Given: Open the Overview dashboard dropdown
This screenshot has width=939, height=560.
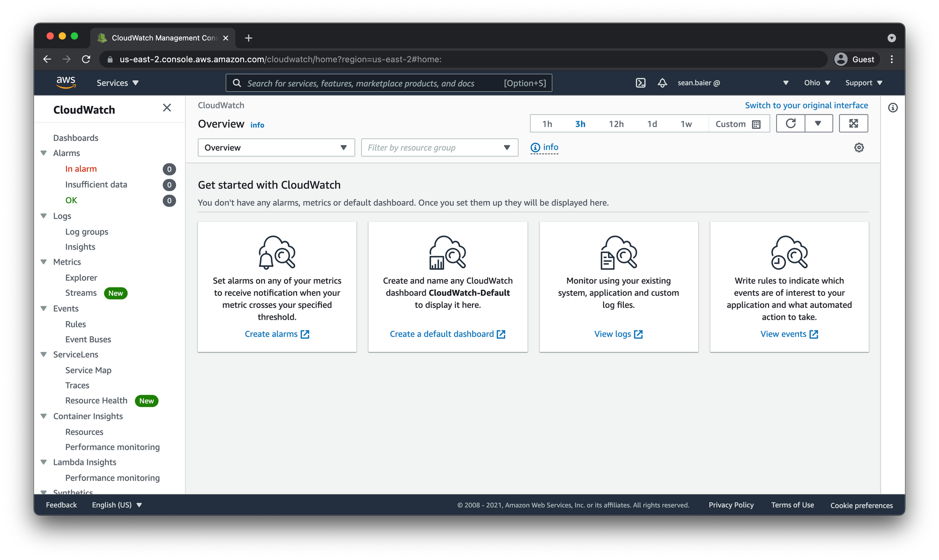Looking at the screenshot, I should coord(276,147).
